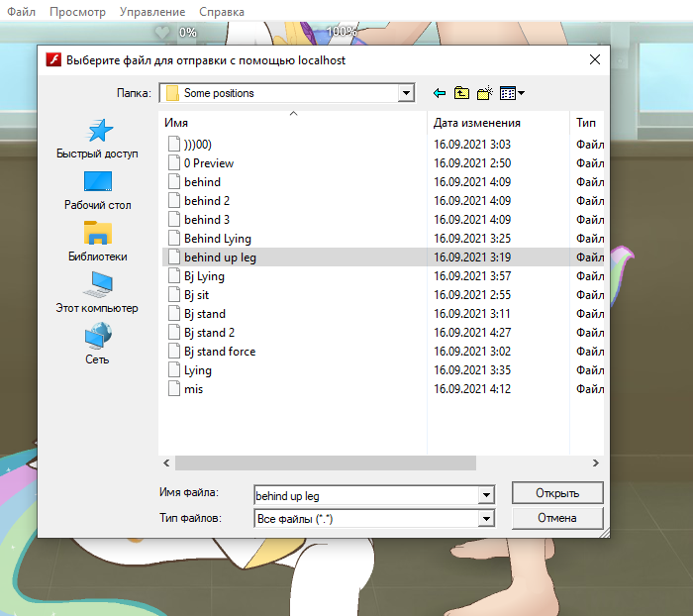The image size is (693, 616).
Task: Open Сеть network location
Action: [x=97, y=345]
